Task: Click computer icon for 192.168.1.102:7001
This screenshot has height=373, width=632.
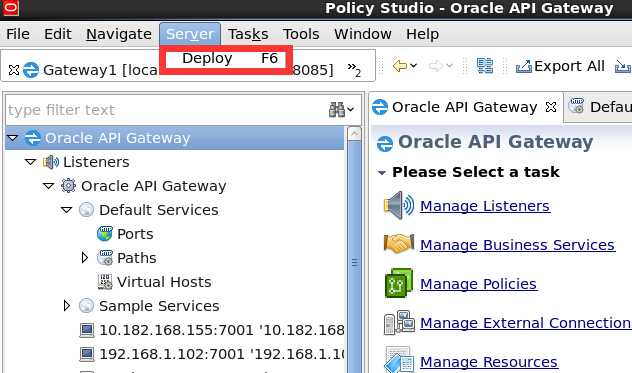Action: pyautogui.click(x=87, y=354)
